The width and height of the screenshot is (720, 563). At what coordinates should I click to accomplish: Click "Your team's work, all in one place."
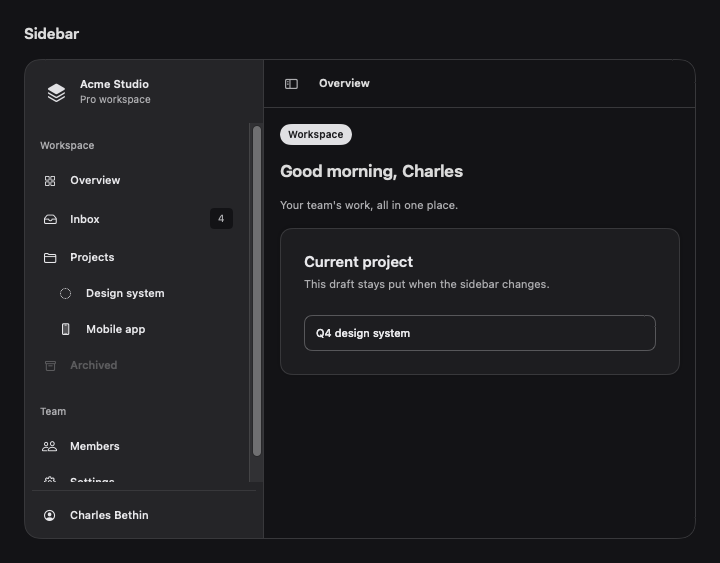coord(369,205)
